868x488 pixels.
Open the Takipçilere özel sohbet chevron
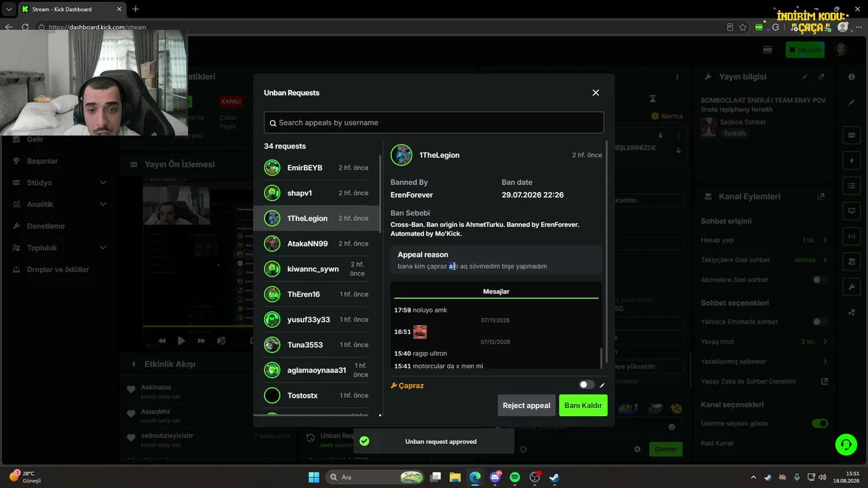[825, 260]
